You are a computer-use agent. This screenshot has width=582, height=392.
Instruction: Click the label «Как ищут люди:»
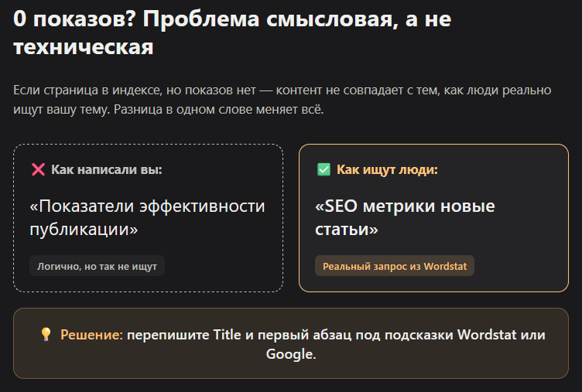click(x=387, y=169)
